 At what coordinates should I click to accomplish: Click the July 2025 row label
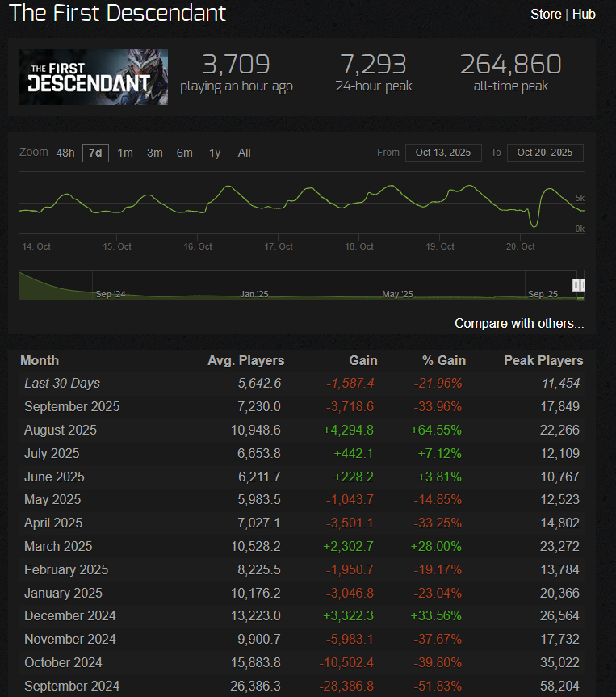coord(52,453)
